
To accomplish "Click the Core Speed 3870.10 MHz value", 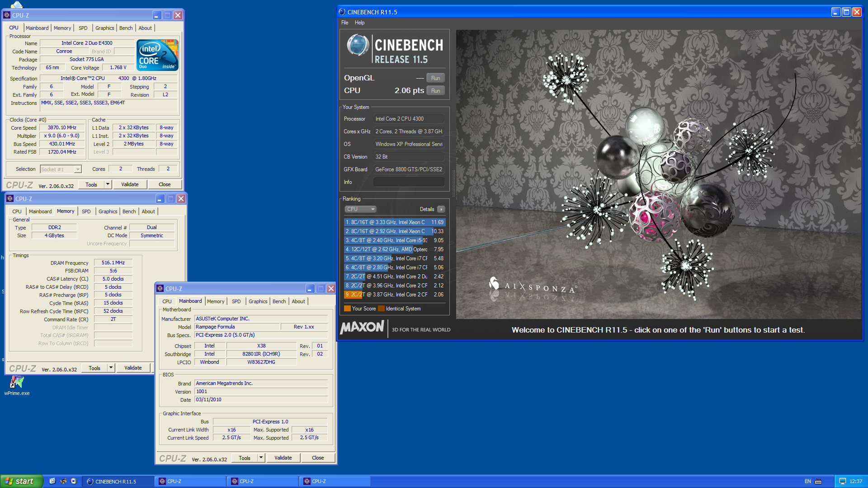I will (x=62, y=128).
